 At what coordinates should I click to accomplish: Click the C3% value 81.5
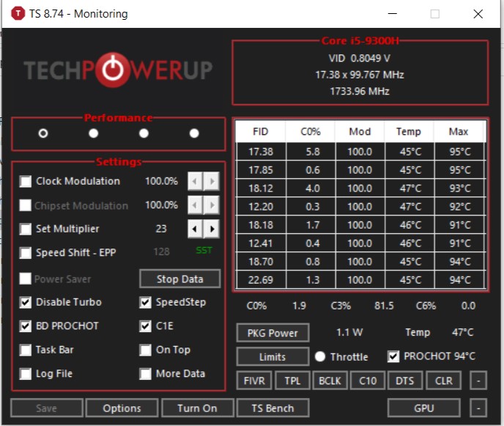pos(384,306)
